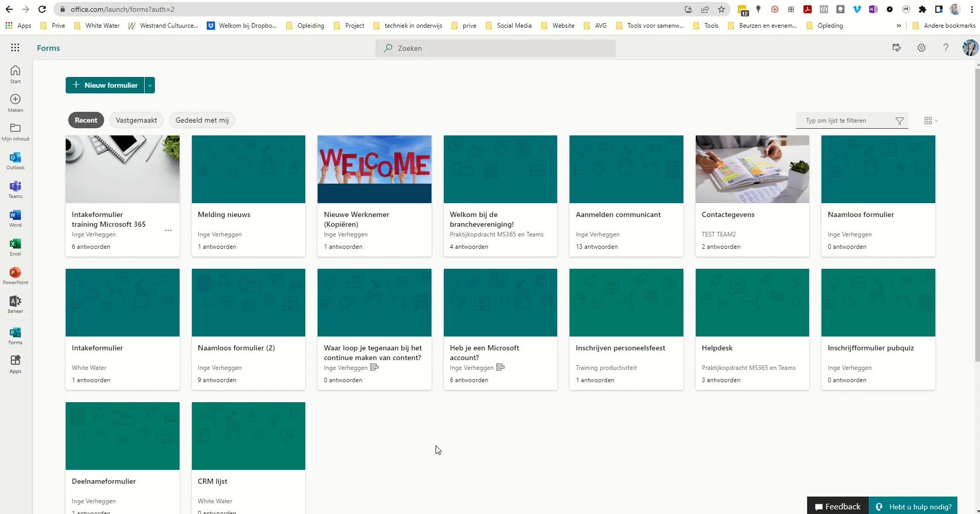Screen dimensions: 980x514
Task: Open the help question mark icon
Action: click(946, 48)
